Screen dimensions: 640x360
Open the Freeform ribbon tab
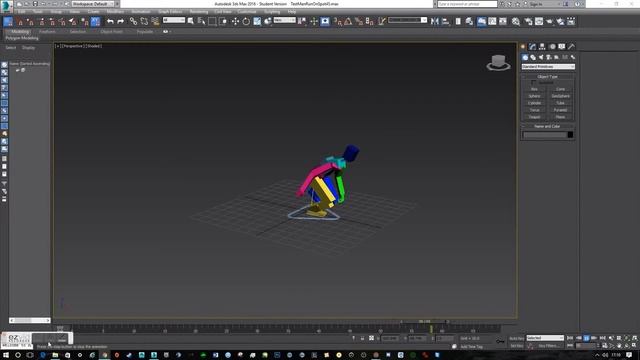(47, 31)
